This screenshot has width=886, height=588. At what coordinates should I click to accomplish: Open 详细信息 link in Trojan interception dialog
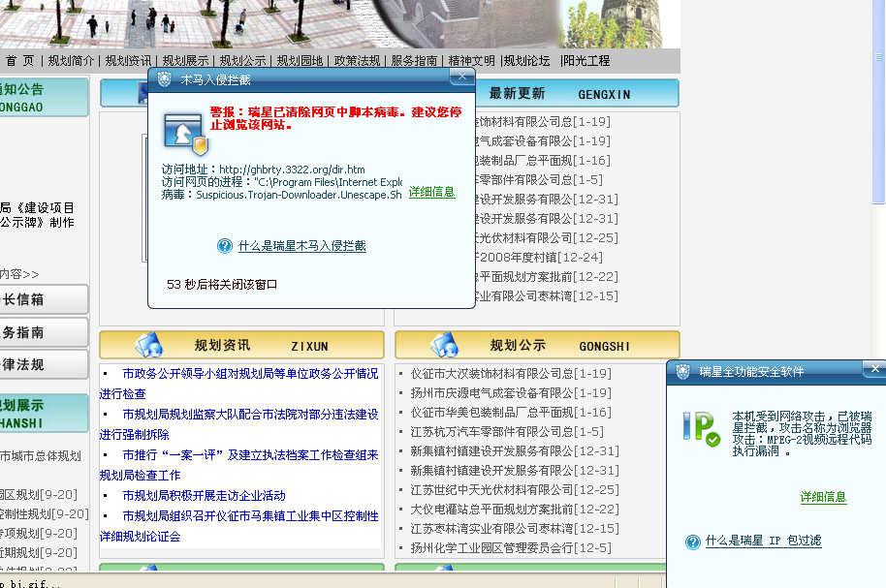pos(431,192)
